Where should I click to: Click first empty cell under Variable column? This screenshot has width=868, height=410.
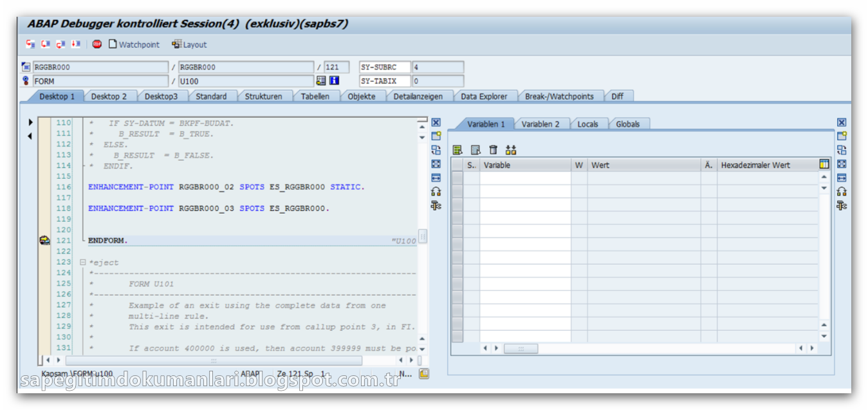click(x=525, y=178)
